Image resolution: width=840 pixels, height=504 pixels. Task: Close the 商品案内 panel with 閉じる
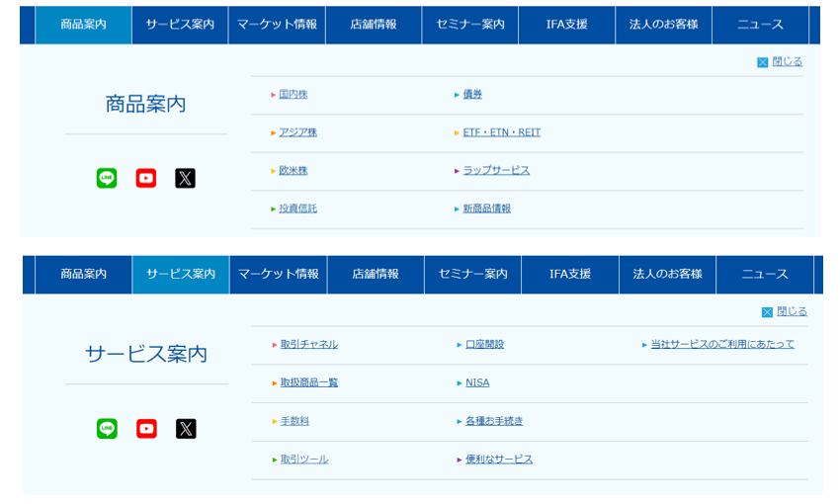click(780, 62)
